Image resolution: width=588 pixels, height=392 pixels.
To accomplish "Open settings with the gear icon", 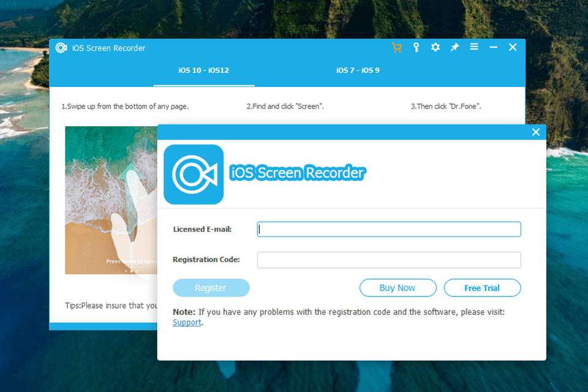I will 435,48.
